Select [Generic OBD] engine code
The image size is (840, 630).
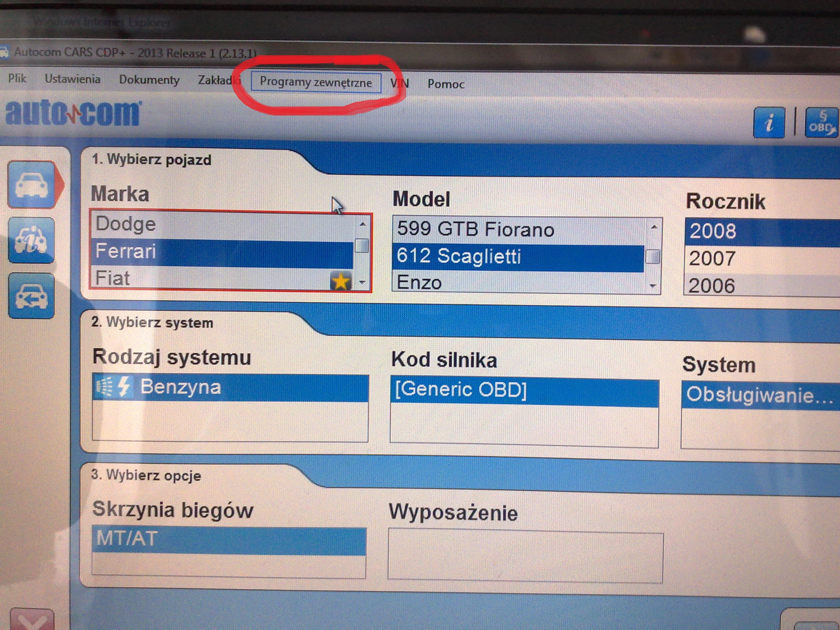coord(524,391)
